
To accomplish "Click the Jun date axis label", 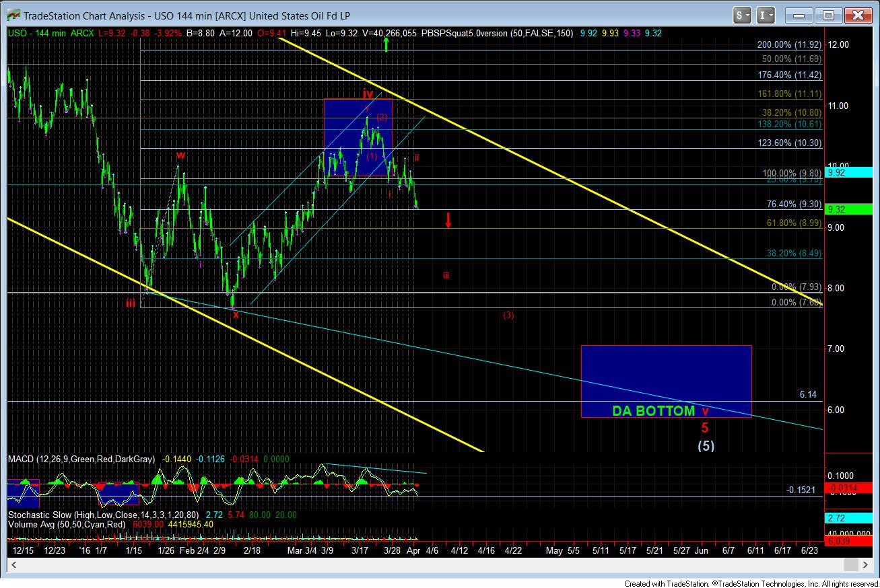I will pos(702,550).
